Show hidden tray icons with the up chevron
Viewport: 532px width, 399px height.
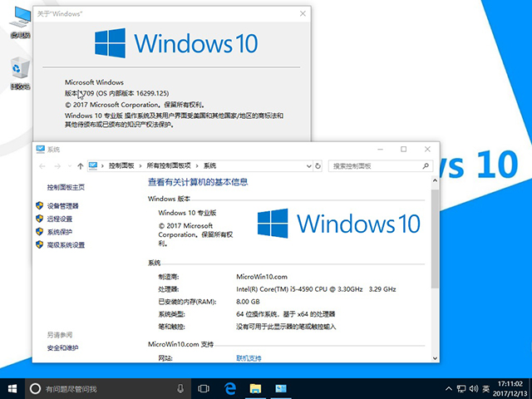pyautogui.click(x=449, y=388)
